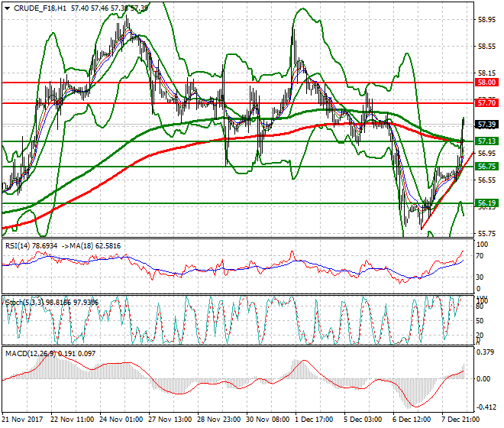
Task: Click the 1 Dec 17:00 time label
Action: pos(314,420)
